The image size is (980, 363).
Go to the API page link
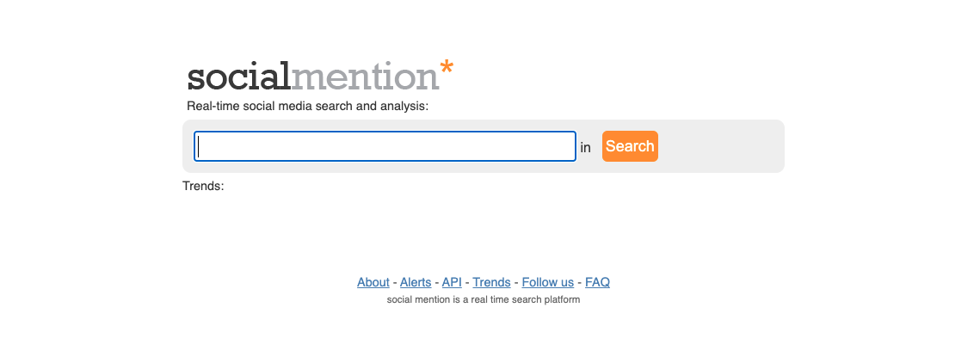tap(452, 282)
